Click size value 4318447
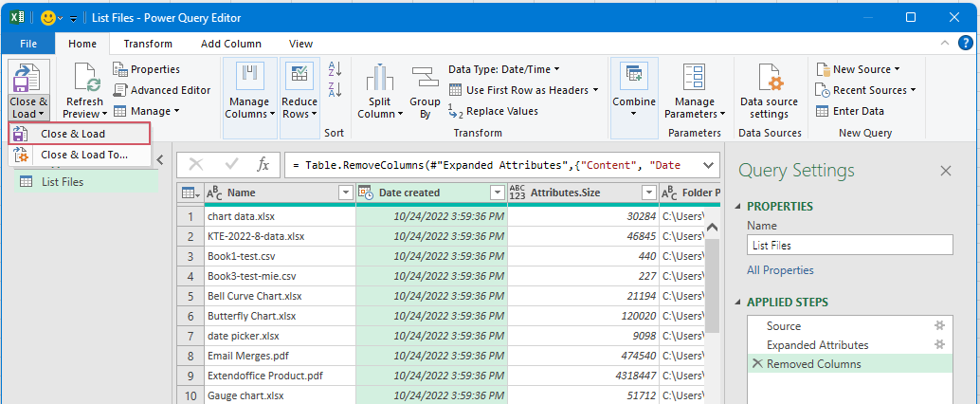Screen dimensions: 980x404 pyautogui.click(x=583, y=376)
